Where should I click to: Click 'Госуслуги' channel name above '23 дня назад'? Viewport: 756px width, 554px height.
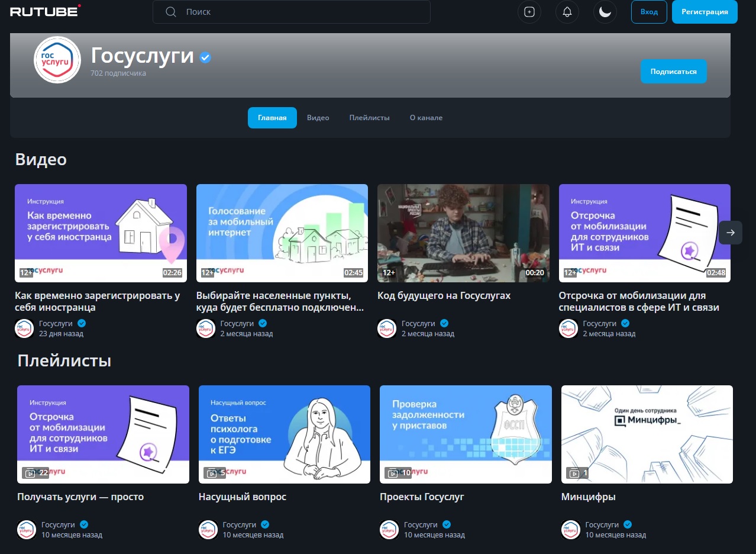[56, 323]
